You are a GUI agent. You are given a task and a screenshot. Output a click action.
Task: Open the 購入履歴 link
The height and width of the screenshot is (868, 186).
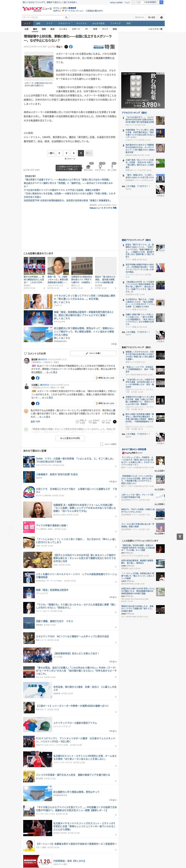pos(152,17)
